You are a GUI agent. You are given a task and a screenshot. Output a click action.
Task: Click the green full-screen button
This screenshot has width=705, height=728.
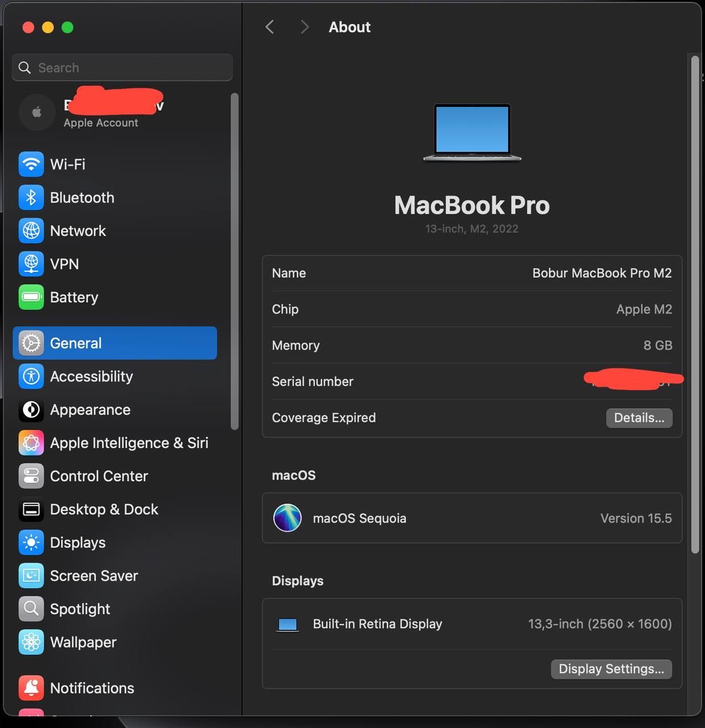coord(67,27)
